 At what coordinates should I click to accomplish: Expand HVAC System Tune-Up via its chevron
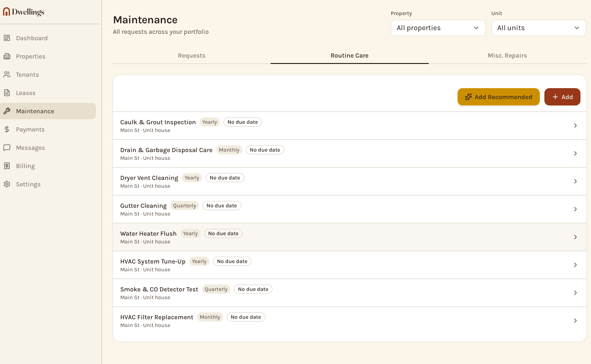575,265
